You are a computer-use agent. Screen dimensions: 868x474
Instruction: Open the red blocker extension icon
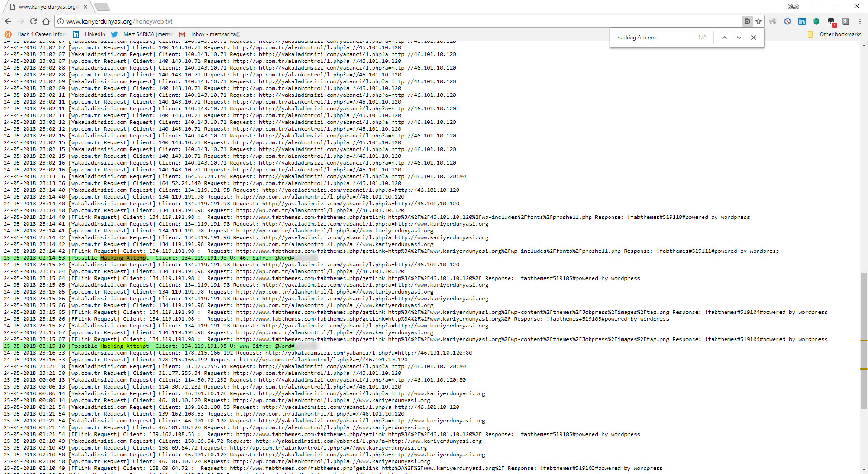[788, 21]
